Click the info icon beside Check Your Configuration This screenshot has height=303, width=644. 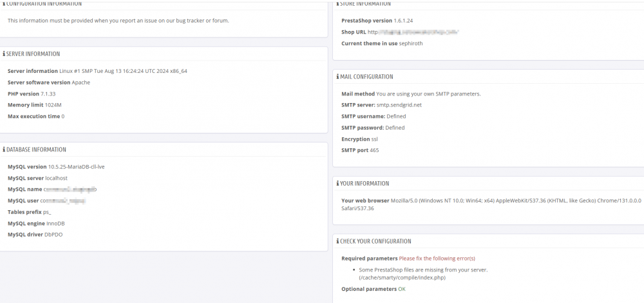(x=337, y=241)
